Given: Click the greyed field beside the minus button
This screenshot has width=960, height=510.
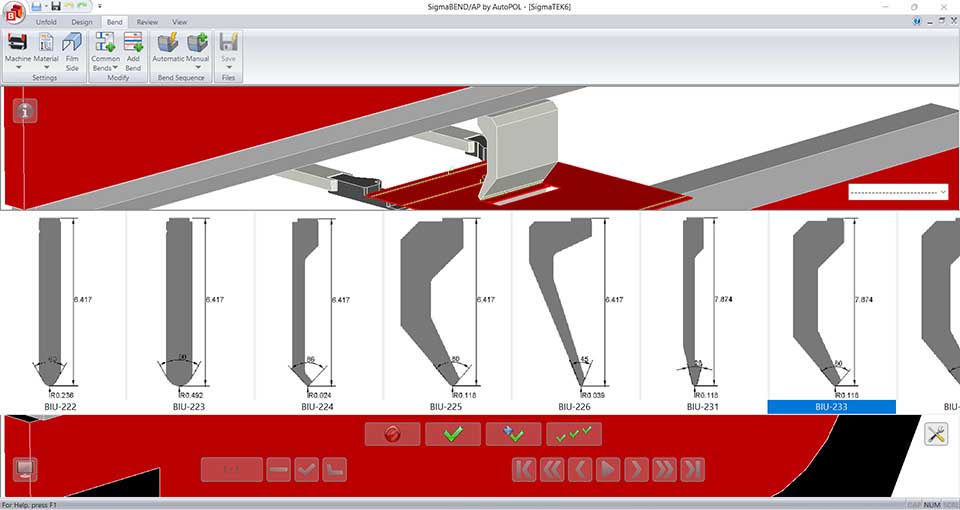Looking at the screenshot, I should [x=232, y=470].
